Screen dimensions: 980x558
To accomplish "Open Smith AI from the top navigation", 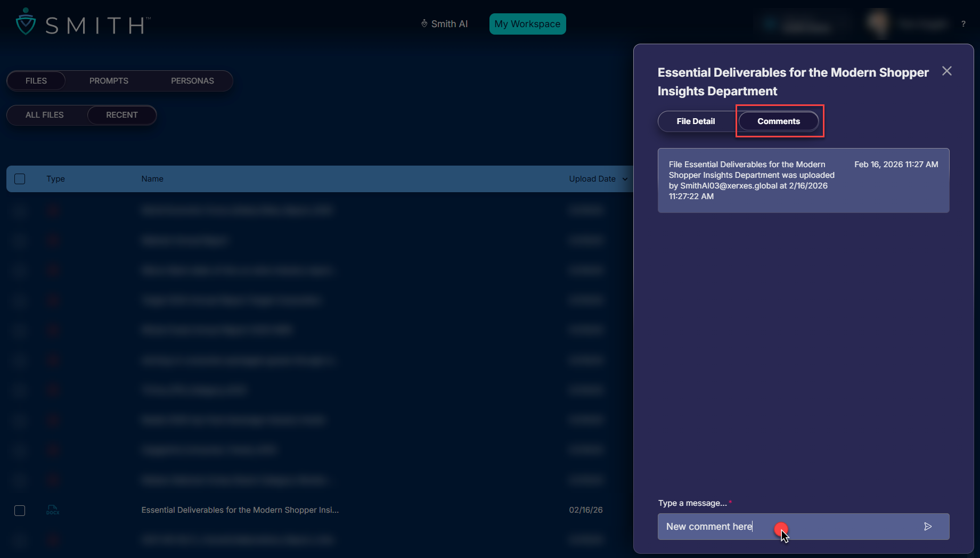I will (x=444, y=24).
